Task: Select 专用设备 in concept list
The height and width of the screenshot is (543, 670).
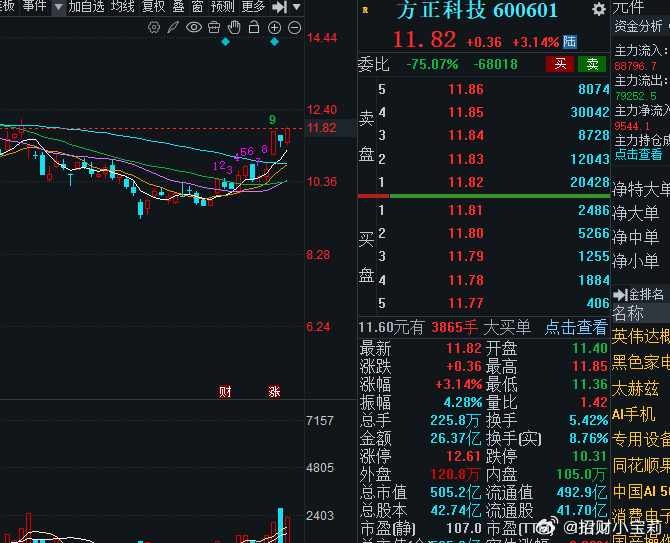Action: (x=641, y=440)
